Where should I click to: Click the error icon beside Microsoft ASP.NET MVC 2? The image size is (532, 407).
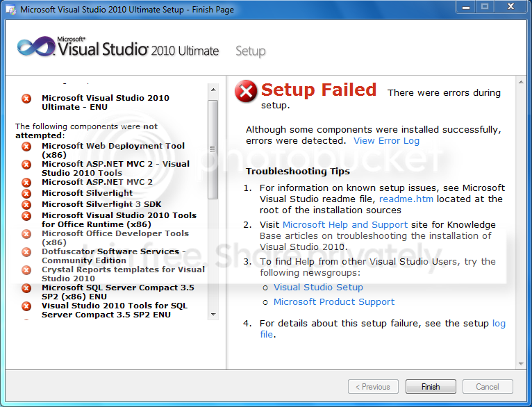tap(26, 183)
